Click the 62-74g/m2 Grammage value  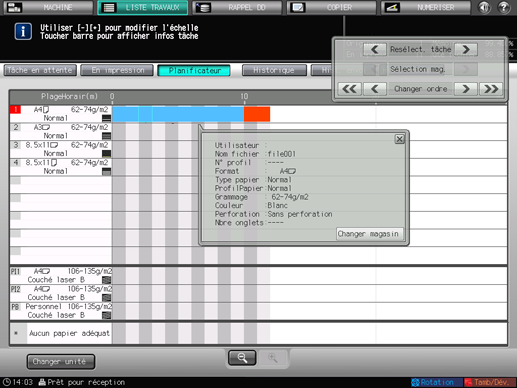(290, 197)
